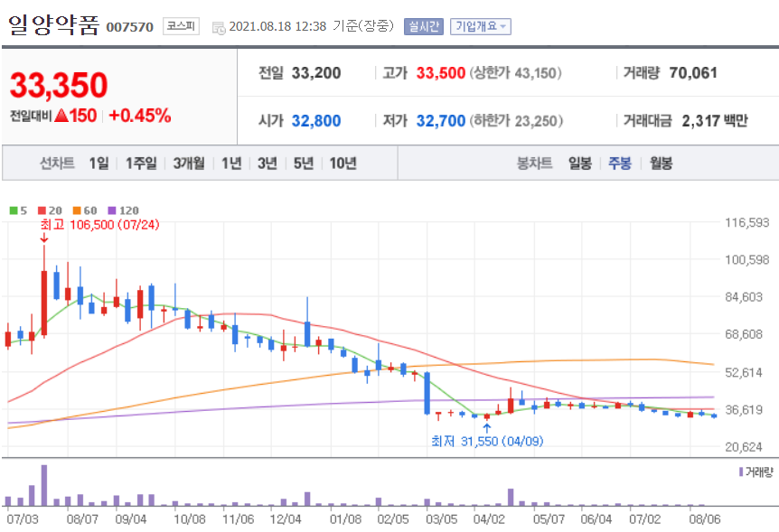Open the 기업개요 dropdown
This screenshot has height=532, width=779.
click(x=481, y=26)
